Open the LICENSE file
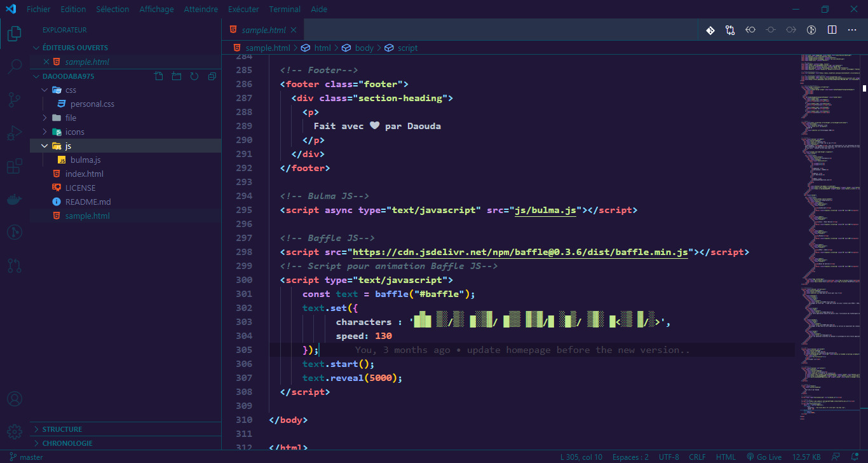This screenshot has width=868, height=463. coord(126,188)
